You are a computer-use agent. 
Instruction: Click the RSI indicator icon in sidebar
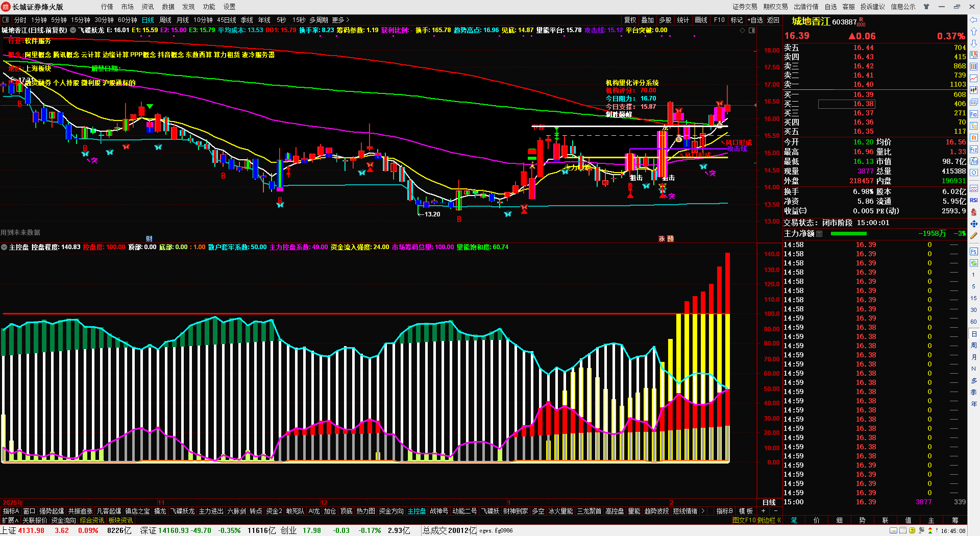pos(974,200)
